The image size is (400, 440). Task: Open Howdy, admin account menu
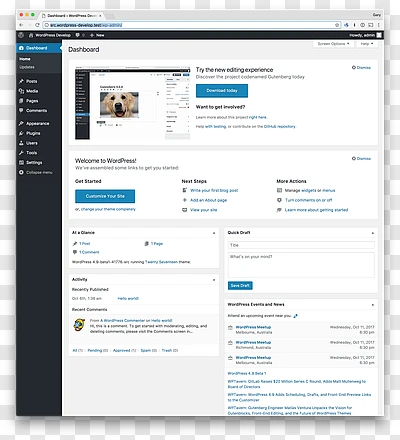(x=365, y=35)
